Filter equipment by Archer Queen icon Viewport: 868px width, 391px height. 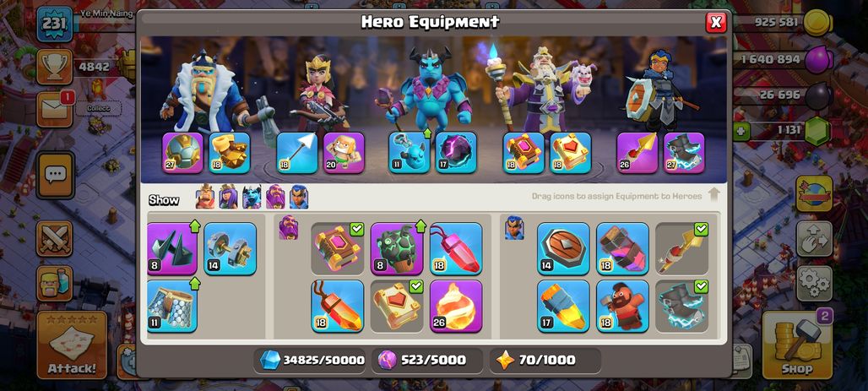click(x=228, y=197)
